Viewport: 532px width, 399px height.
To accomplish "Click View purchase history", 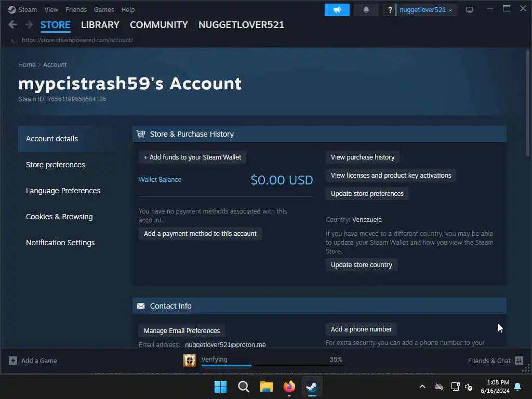I will (x=363, y=157).
